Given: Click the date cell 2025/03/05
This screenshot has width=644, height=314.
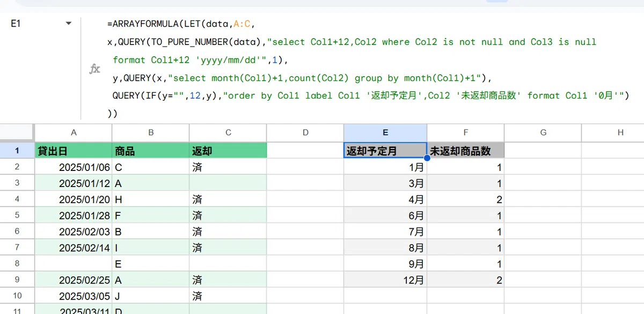Looking at the screenshot, I should pyautogui.click(x=74, y=295).
